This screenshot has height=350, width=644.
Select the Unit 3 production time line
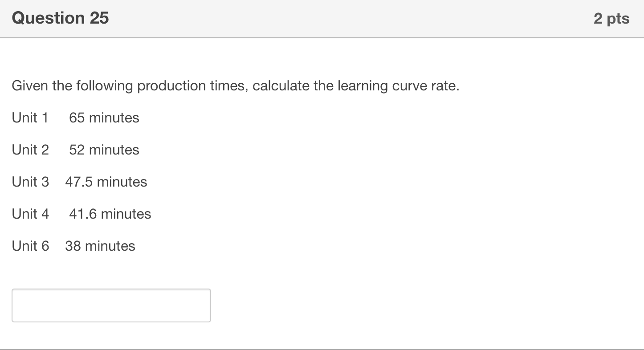[x=79, y=182]
